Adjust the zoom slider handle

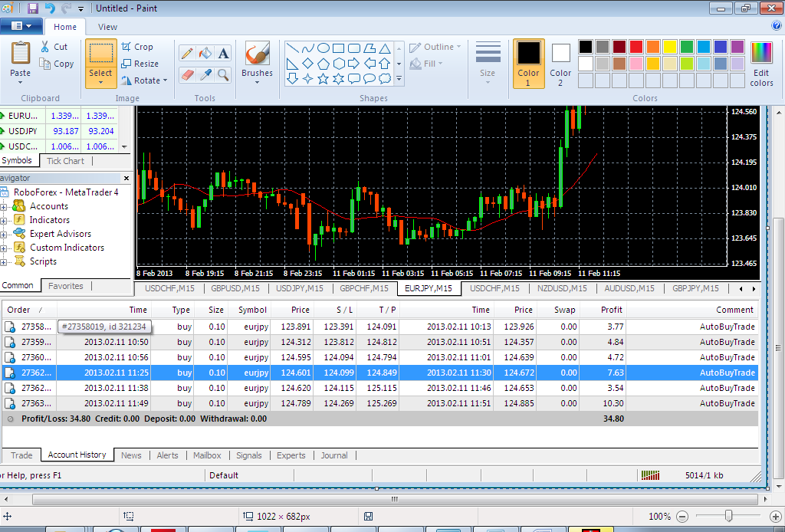(x=729, y=515)
